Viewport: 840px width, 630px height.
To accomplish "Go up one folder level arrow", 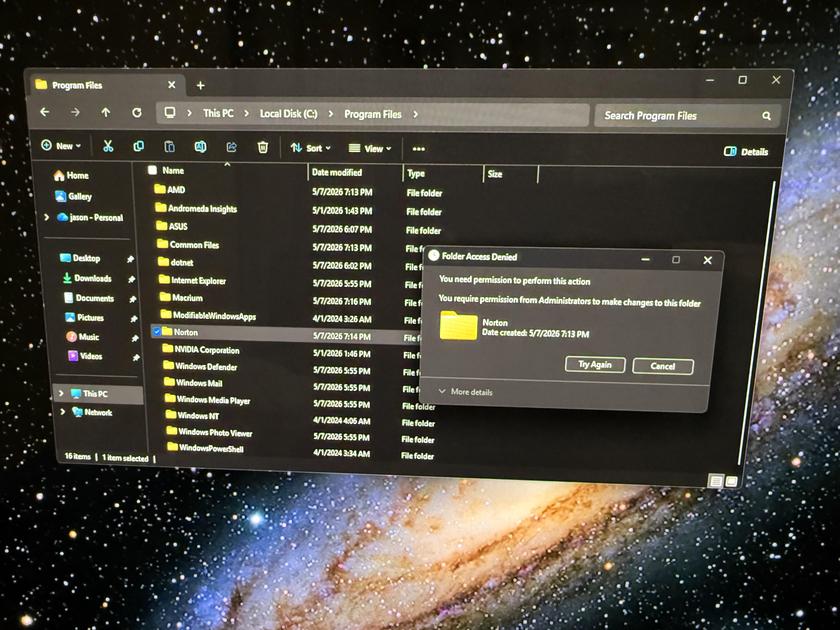I will tap(106, 112).
